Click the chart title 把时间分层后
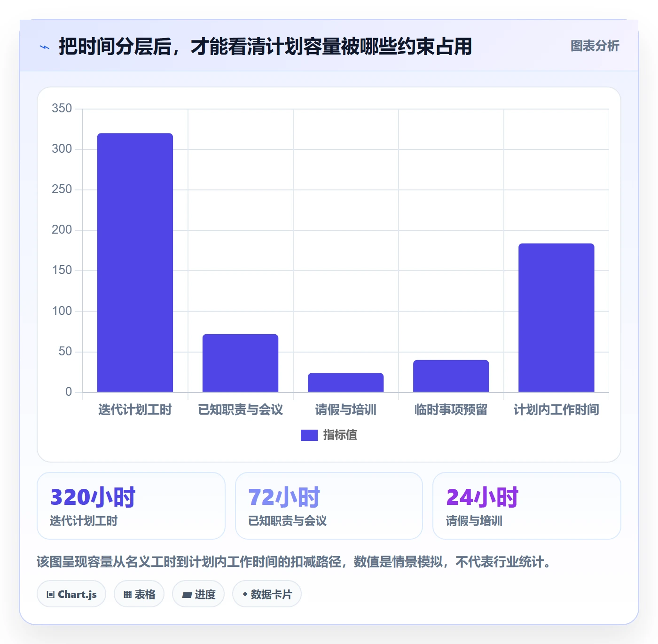The height and width of the screenshot is (644, 658). (x=265, y=47)
